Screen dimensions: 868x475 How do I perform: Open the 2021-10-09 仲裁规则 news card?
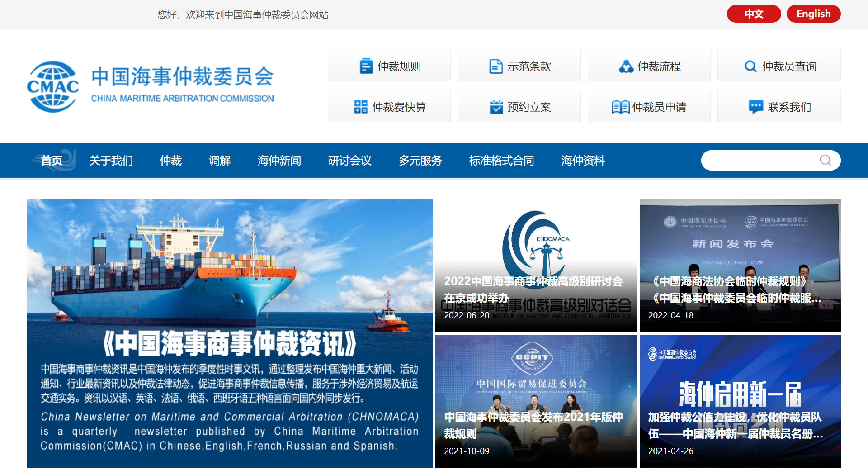(x=536, y=402)
